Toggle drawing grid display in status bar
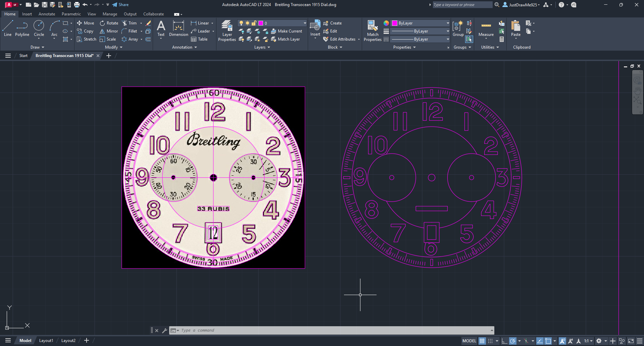The height and width of the screenshot is (346, 644). point(482,341)
